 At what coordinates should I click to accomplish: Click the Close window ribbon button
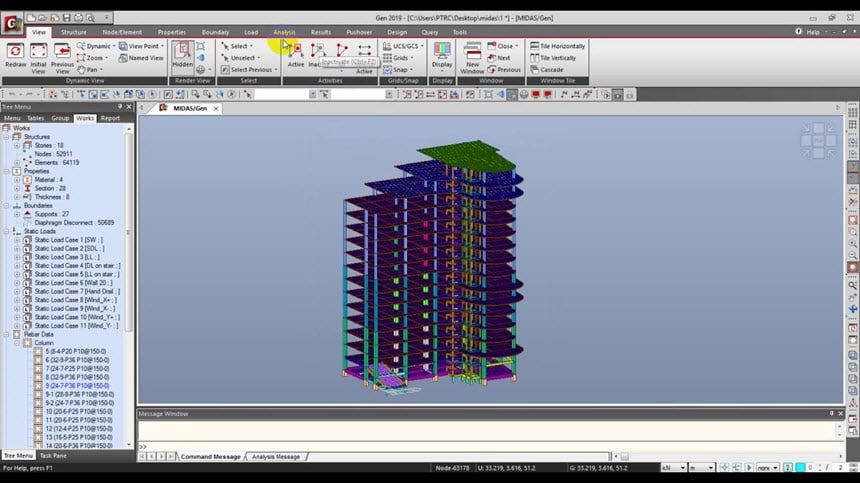[501, 46]
